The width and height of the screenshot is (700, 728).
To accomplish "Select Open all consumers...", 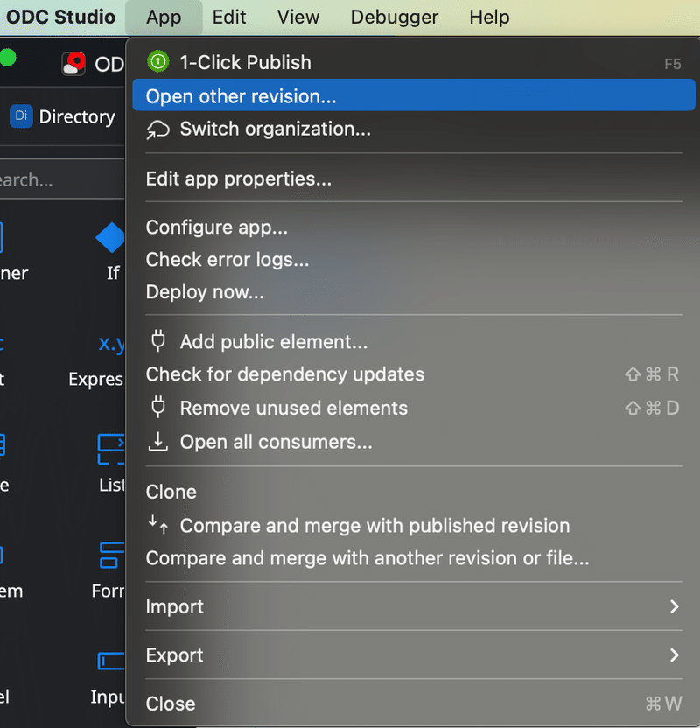I will point(414,442).
